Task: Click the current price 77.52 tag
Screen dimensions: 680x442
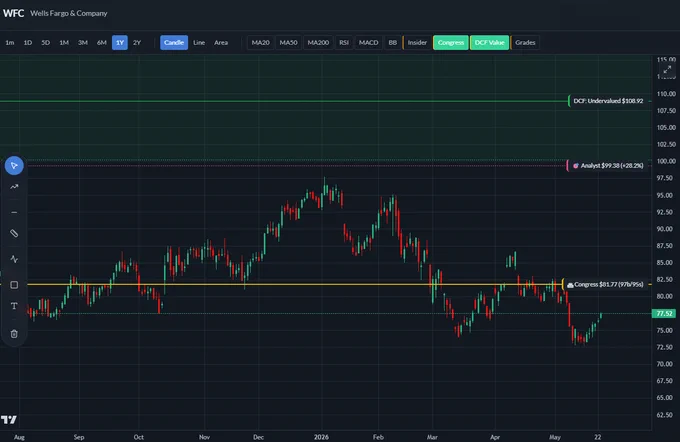Action: 664,313
